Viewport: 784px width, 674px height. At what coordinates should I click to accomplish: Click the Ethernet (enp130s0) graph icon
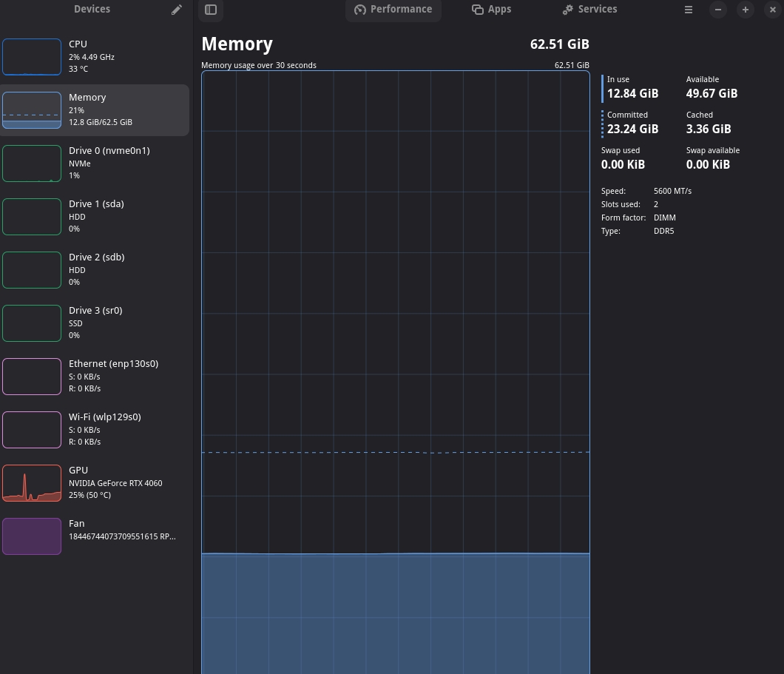click(32, 377)
